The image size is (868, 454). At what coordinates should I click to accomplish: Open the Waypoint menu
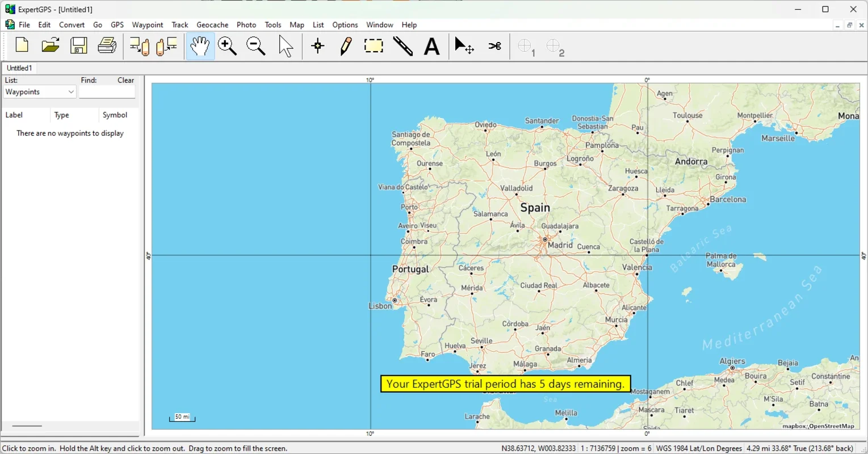pos(148,25)
